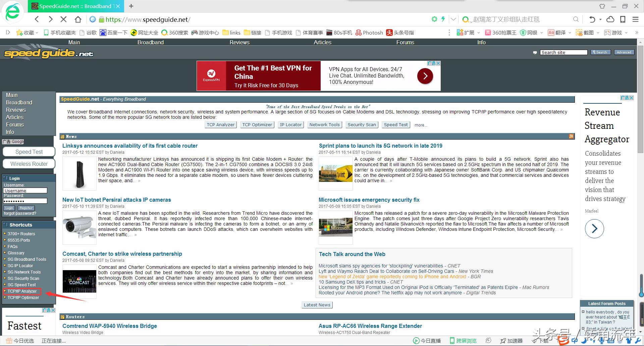Open the Linksys cable router news headline
Viewport: 644px width, 346px height.
(x=130, y=146)
